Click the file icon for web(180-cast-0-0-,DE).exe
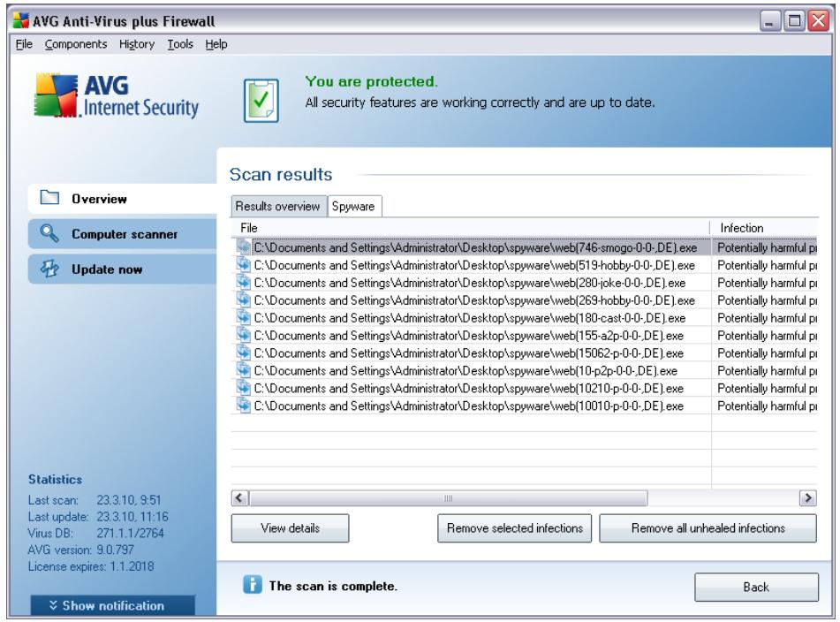Viewport: 840px width, 622px height. [243, 318]
